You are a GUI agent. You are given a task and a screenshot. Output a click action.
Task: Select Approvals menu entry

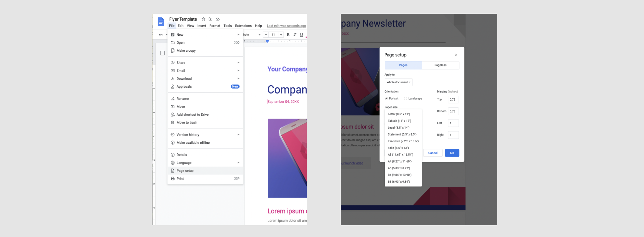click(x=205, y=87)
